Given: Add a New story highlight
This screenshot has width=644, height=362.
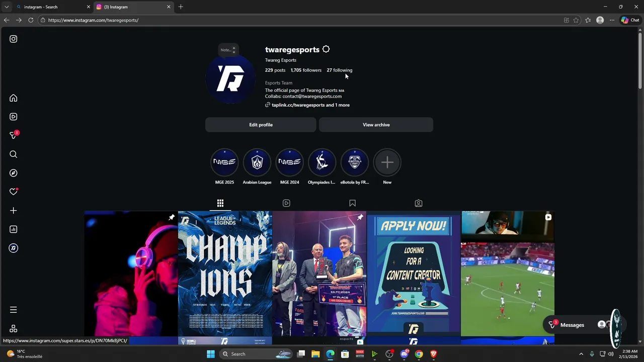Looking at the screenshot, I should [x=387, y=167].
